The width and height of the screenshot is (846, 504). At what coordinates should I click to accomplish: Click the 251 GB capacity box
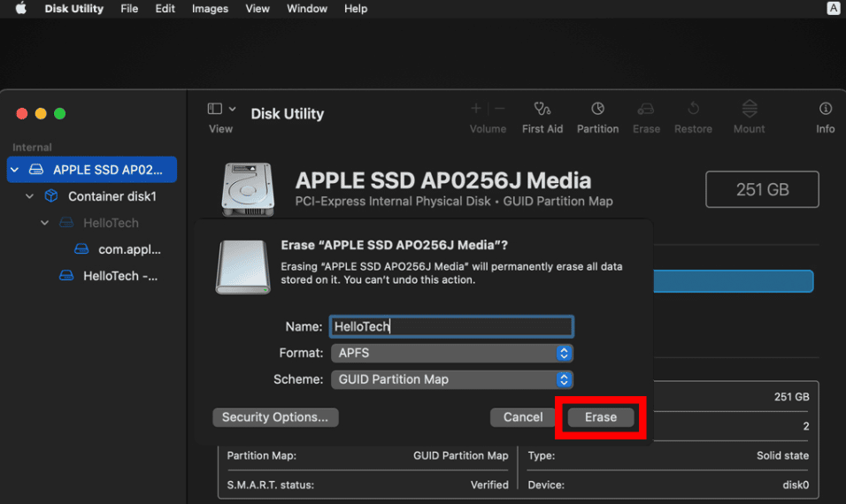[x=762, y=189]
